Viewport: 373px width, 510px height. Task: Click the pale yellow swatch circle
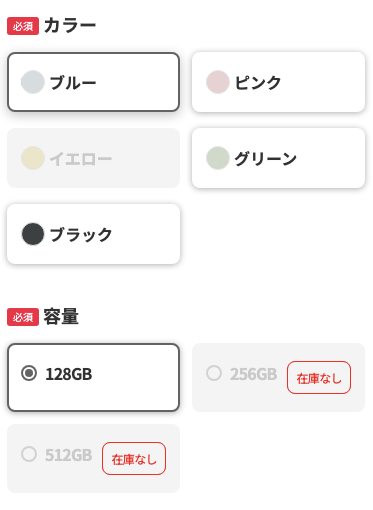coord(33,158)
